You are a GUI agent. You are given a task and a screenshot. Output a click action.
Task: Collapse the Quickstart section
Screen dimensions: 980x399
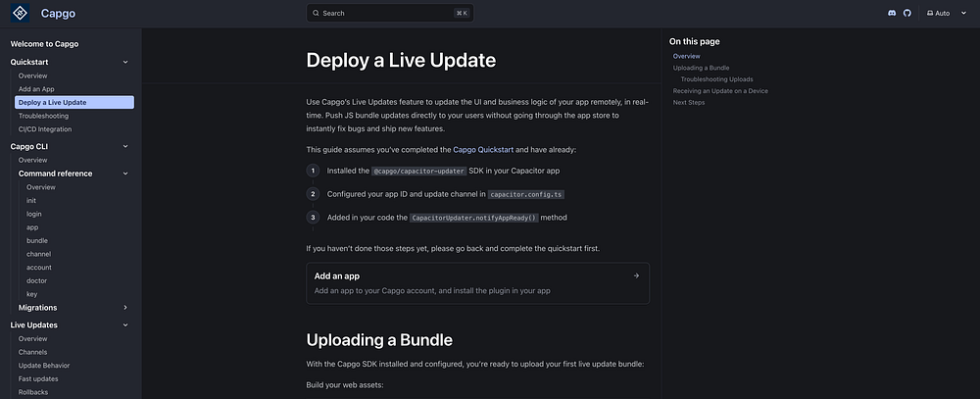tap(125, 62)
